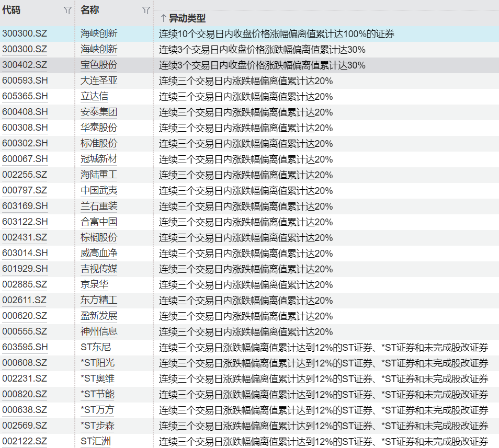This screenshot has height=448, width=499.
Task: Open stock code link 002255.SZ
Action: click(x=25, y=175)
